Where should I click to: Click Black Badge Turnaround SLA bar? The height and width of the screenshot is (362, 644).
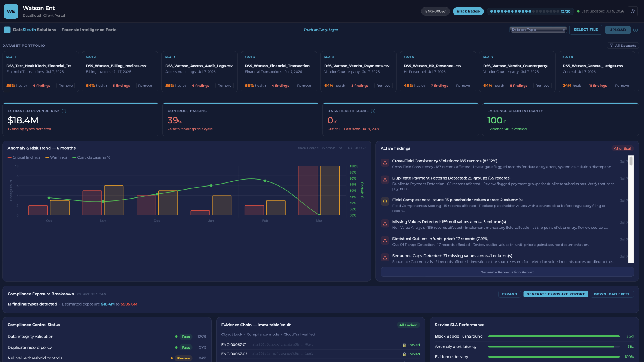tap(554, 337)
